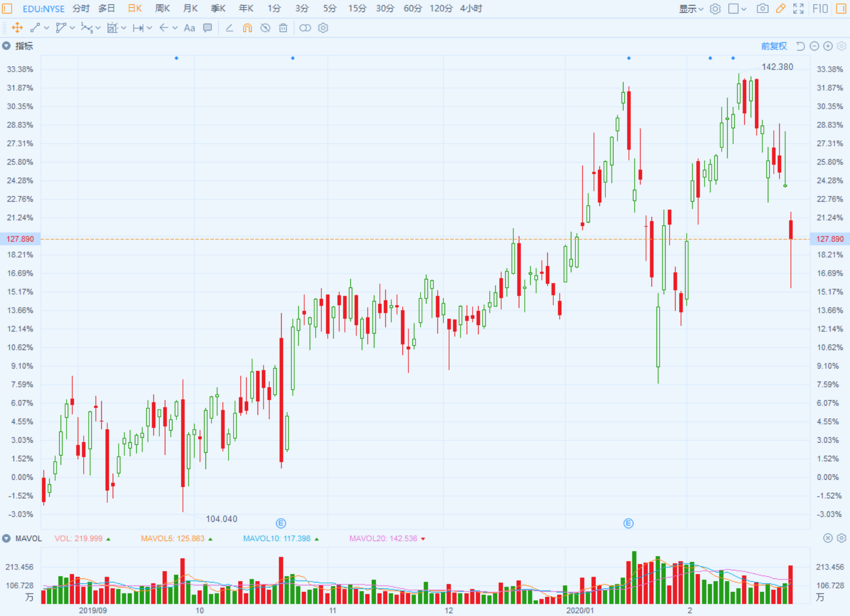Select the crosshair move tool
This screenshot has height=616, width=850.
(17, 28)
